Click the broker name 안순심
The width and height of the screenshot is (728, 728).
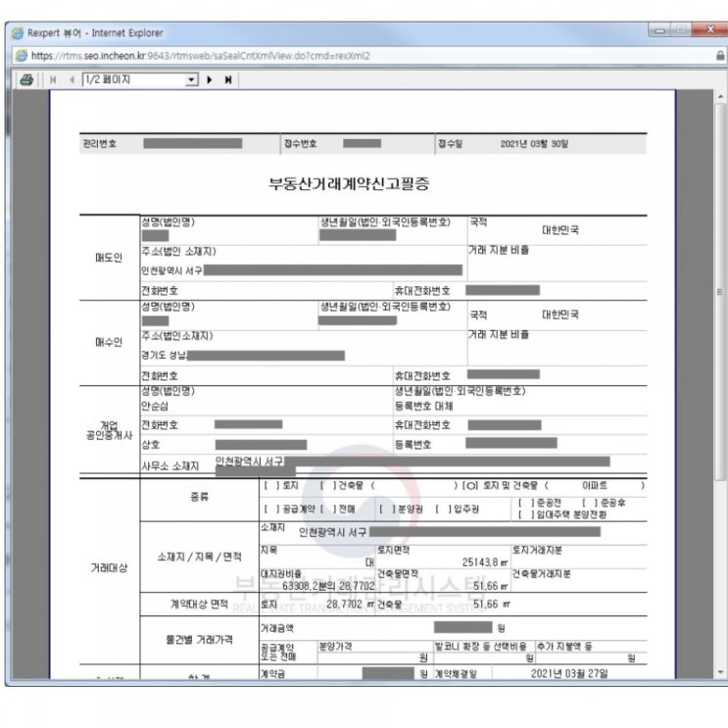click(155, 407)
